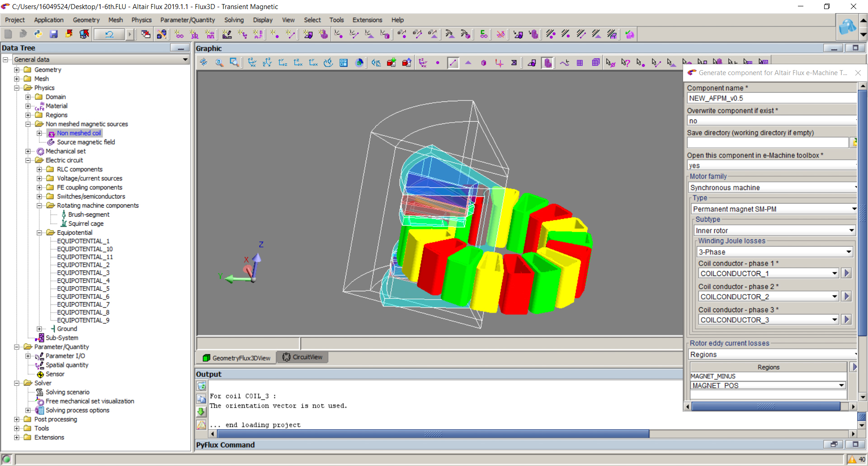Click the create new line icon in toolbar
The width and height of the screenshot is (868, 466).
pyautogui.click(x=290, y=34)
